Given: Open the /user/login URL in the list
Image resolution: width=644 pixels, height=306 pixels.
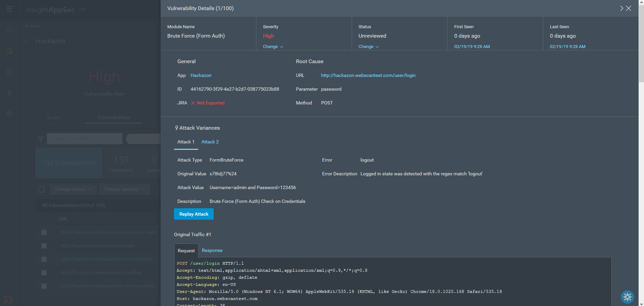Looking at the screenshot, I should point(109,232).
